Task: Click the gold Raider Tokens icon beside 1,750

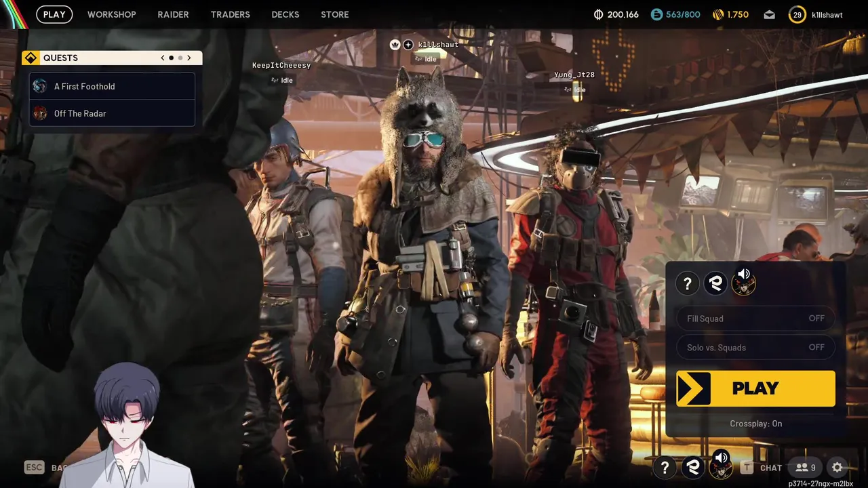Action: 719,14
